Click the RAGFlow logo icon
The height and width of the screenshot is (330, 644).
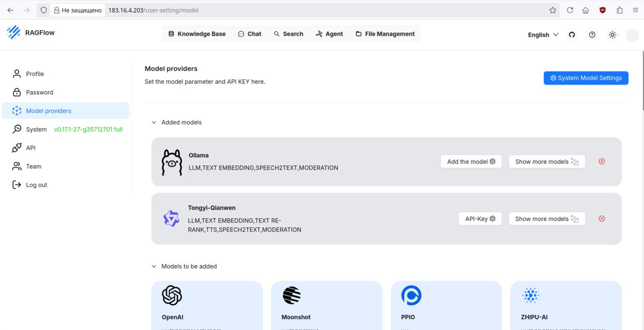[14, 32]
